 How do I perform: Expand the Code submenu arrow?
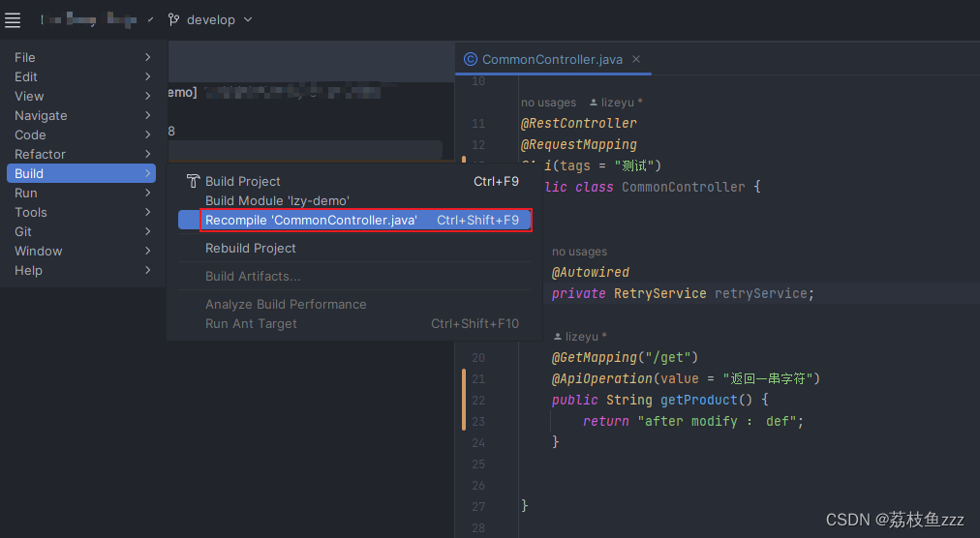click(147, 134)
